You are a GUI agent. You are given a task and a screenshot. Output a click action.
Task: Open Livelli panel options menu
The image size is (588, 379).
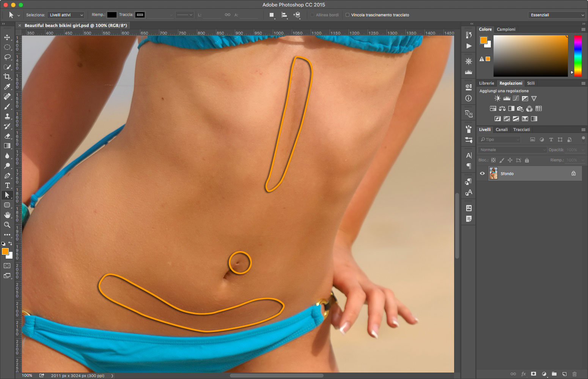click(583, 129)
